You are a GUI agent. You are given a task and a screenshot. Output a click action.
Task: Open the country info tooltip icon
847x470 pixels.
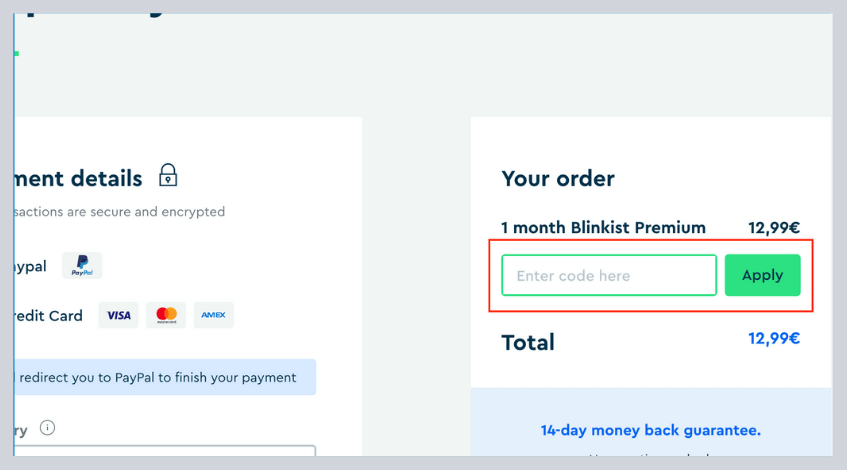tap(47, 428)
